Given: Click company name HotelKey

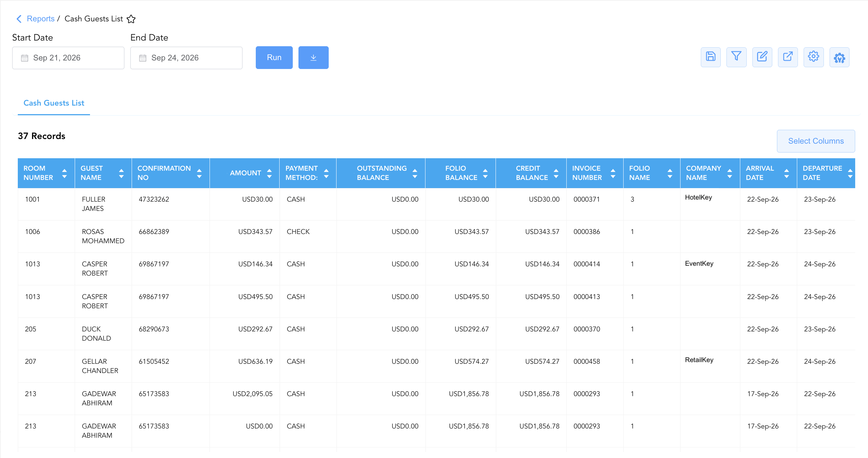Looking at the screenshot, I should (x=698, y=197).
